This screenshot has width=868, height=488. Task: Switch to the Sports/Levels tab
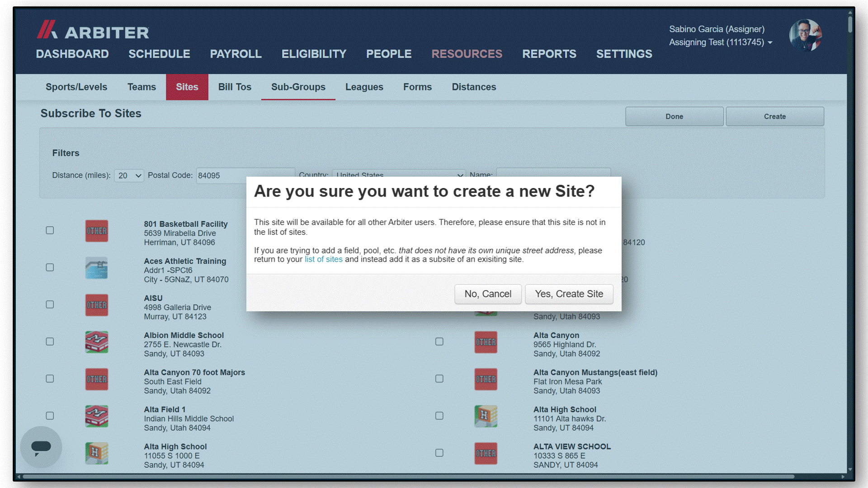tap(76, 87)
